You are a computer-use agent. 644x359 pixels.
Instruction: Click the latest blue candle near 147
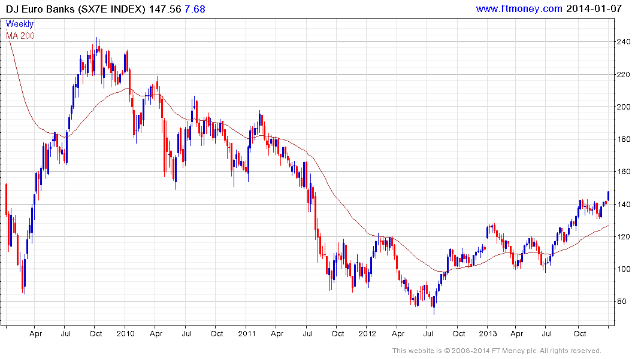[608, 196]
